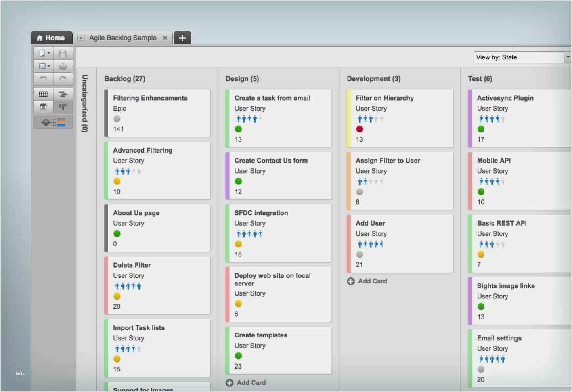Switch to Grid view icon
The image size is (572, 392).
[x=43, y=94]
